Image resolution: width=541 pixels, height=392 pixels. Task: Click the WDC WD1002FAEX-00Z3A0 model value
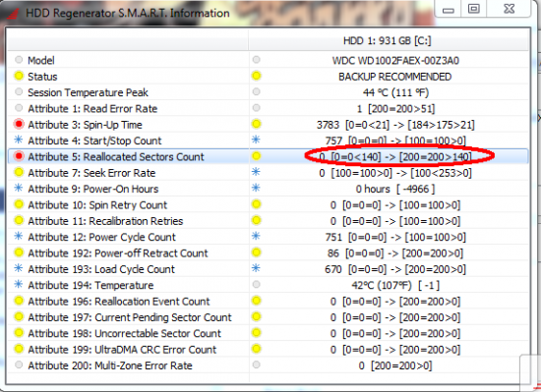pyautogui.click(x=395, y=61)
